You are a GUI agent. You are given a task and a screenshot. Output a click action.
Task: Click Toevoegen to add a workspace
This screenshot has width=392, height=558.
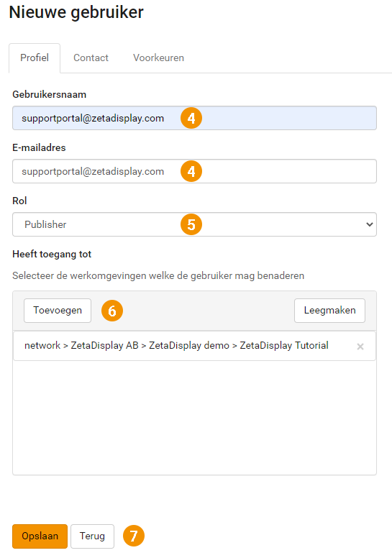point(58,311)
